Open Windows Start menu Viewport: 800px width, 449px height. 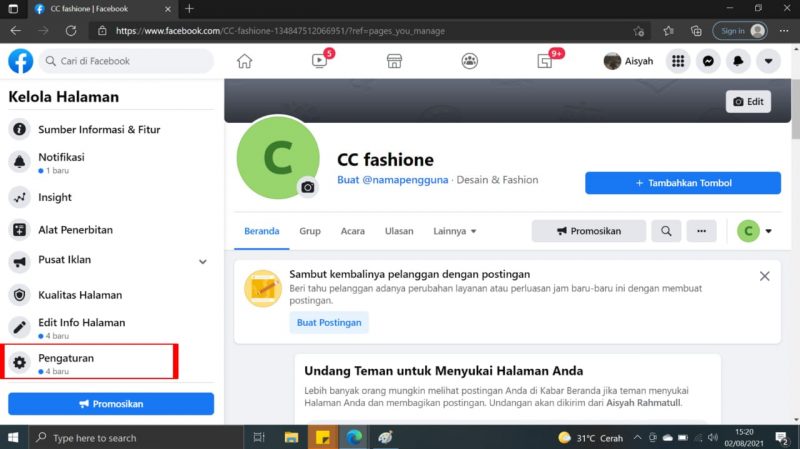click(x=13, y=437)
